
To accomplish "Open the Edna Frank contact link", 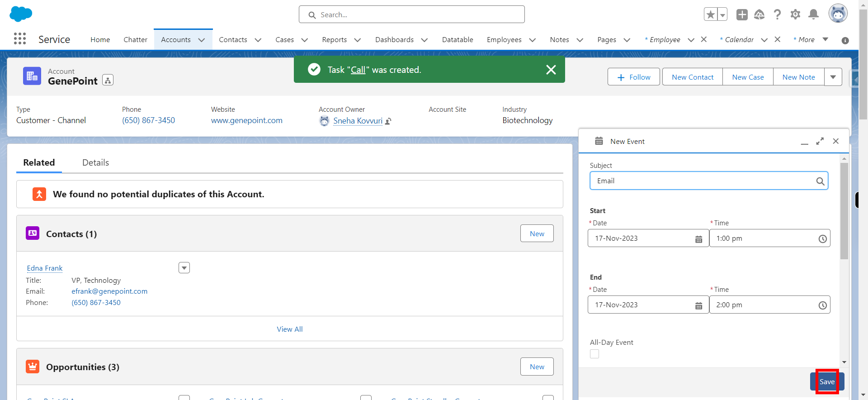I will tap(45, 268).
